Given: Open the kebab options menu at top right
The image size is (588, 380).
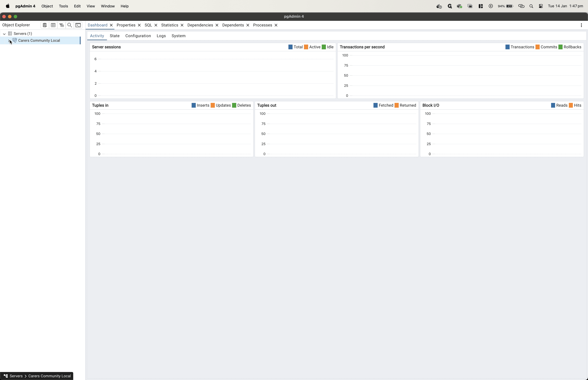Looking at the screenshot, I should (581, 25).
